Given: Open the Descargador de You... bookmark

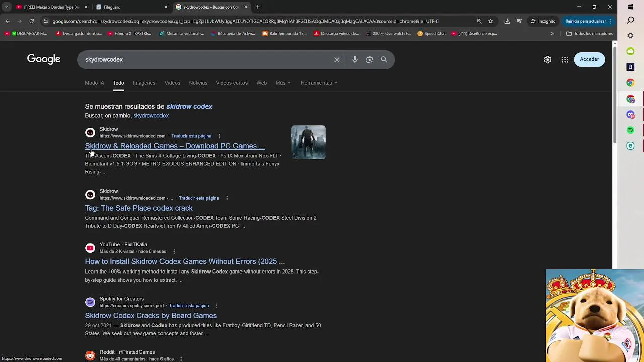Looking at the screenshot, I should tap(79, 34).
